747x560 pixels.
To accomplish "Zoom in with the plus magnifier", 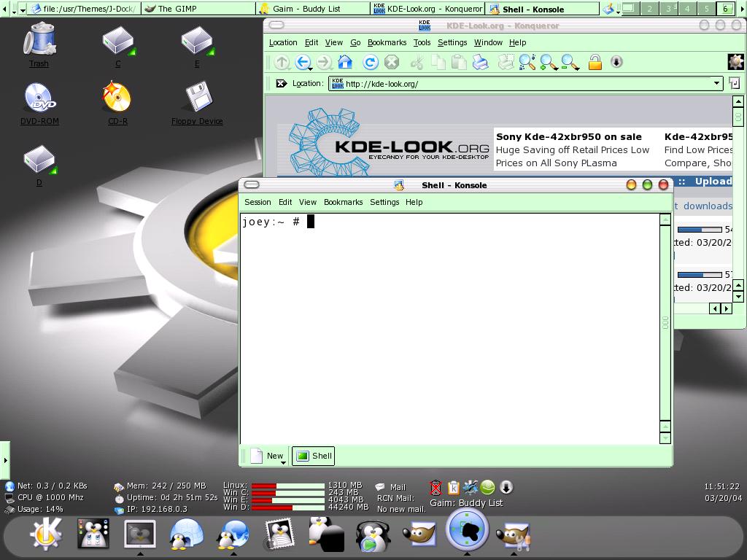I will [549, 63].
